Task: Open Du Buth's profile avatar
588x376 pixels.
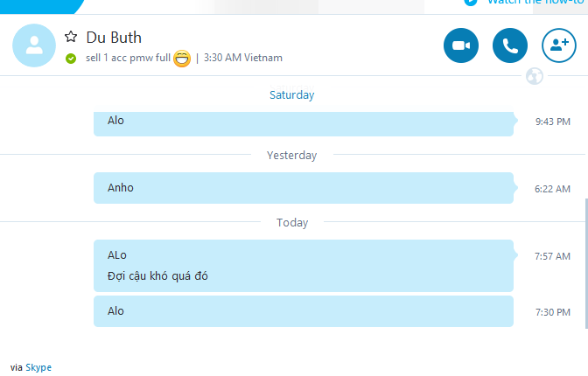Action: coord(34,45)
